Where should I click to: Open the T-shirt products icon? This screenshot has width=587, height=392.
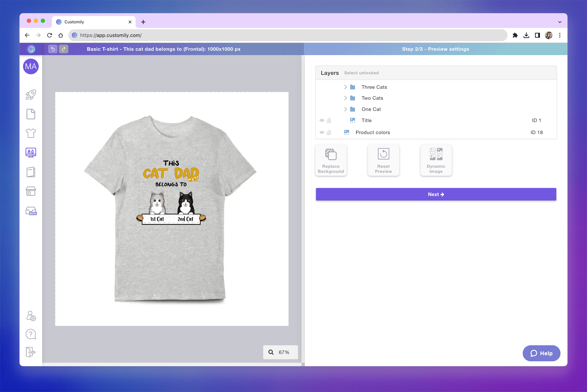31,133
